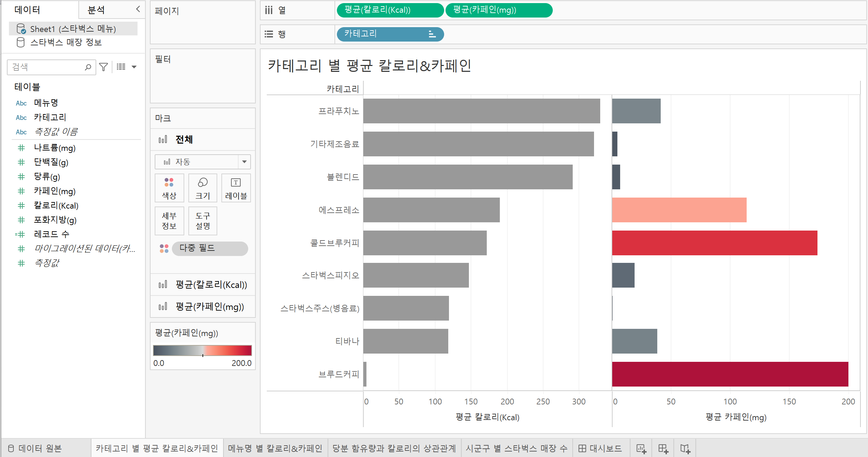Click the caffeine color legend gradient bar
Screen dimensions: 868x457
click(202, 350)
